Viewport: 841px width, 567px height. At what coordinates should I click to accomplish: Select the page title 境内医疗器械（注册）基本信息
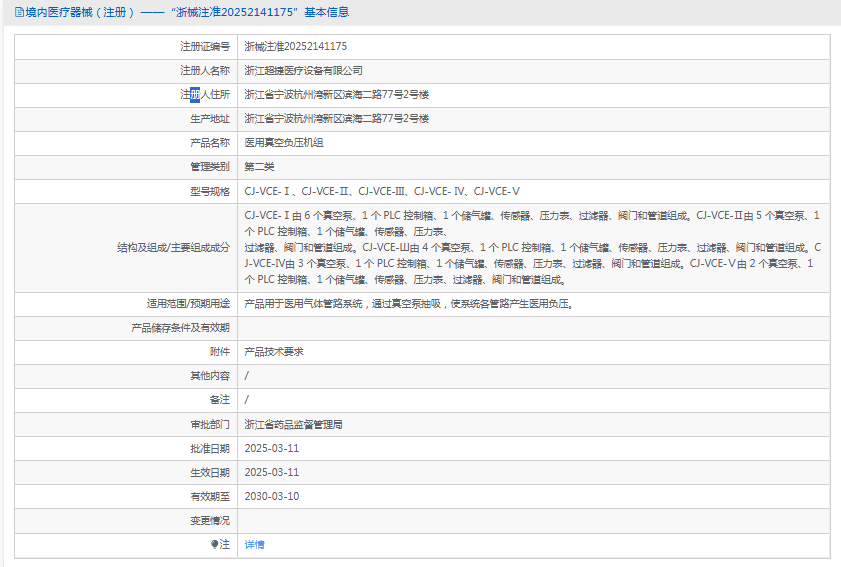click(x=187, y=12)
